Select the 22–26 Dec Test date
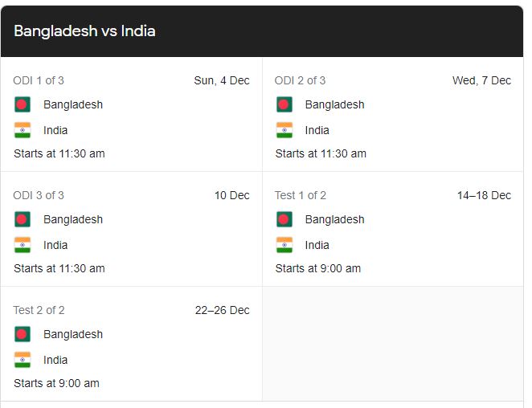Screen dimensions: 532x408 point(223,310)
